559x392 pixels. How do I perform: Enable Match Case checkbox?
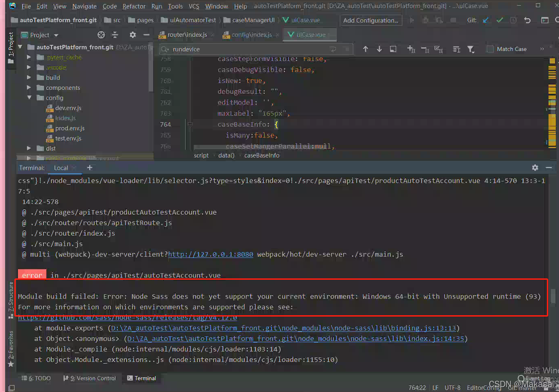[x=490, y=49]
